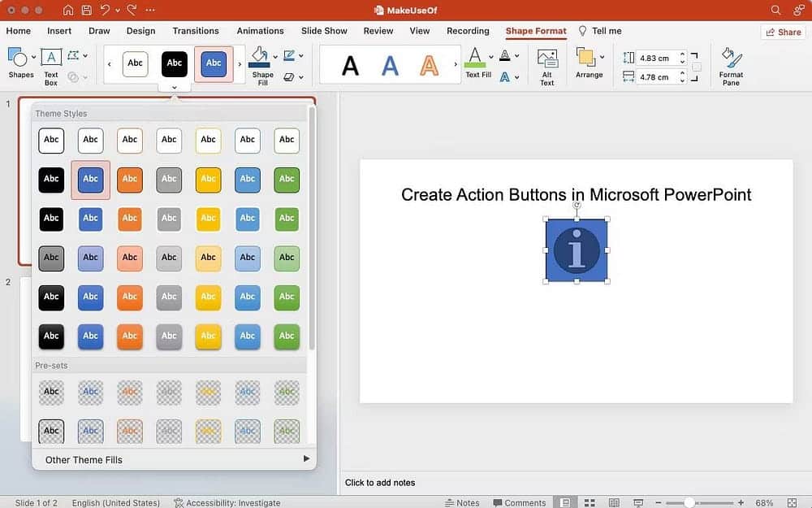The height and width of the screenshot is (508, 812).
Task: Select the orange WordArt style A
Action: tap(429, 65)
